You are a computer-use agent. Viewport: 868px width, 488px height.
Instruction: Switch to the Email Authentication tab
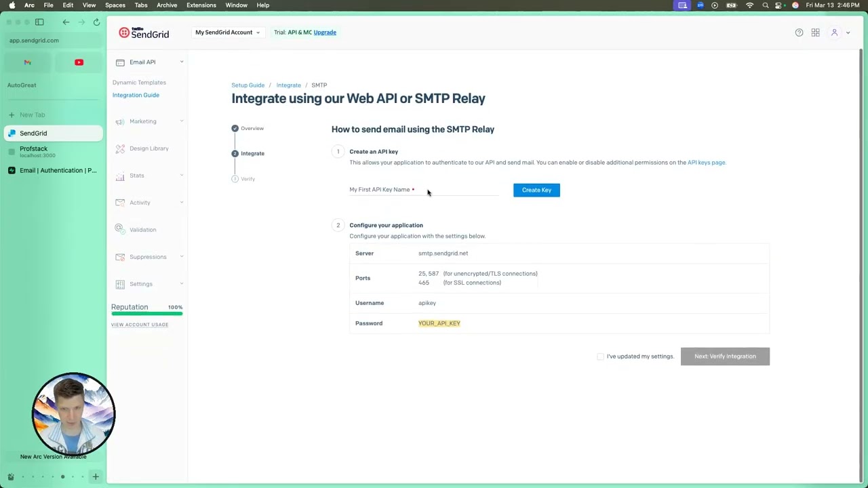click(x=54, y=170)
